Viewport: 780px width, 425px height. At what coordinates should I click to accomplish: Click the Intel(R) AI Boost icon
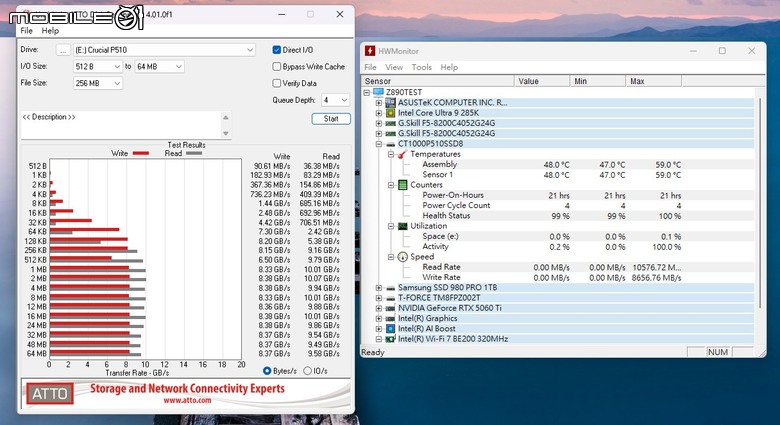(x=390, y=329)
